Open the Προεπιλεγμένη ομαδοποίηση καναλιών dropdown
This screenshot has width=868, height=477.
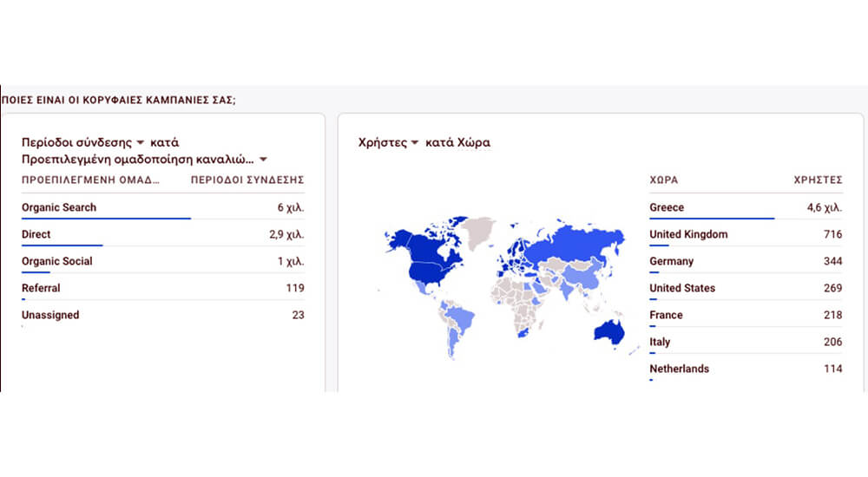pos(144,160)
